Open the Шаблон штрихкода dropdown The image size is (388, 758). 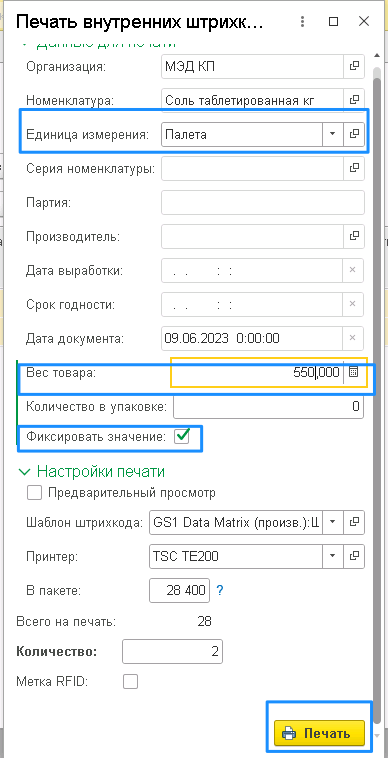(332, 522)
